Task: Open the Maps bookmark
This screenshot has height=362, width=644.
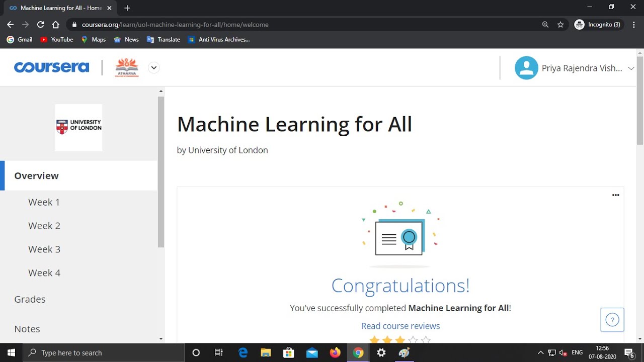Action: pyautogui.click(x=93, y=39)
